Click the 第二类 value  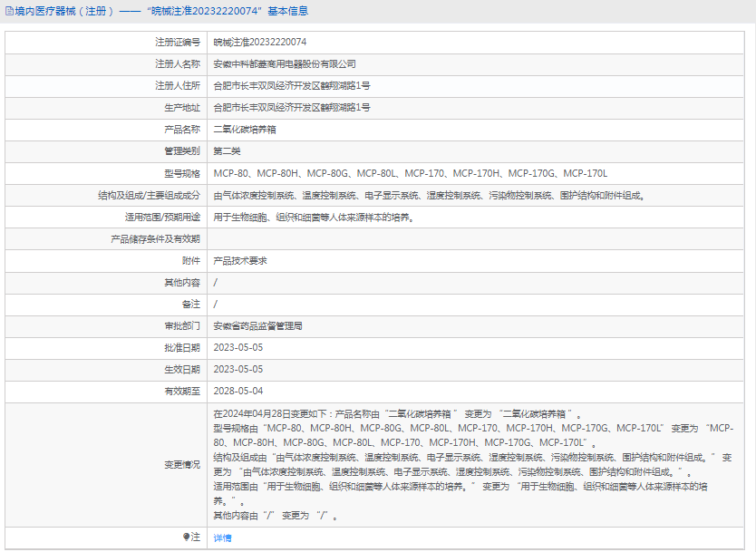228,151
